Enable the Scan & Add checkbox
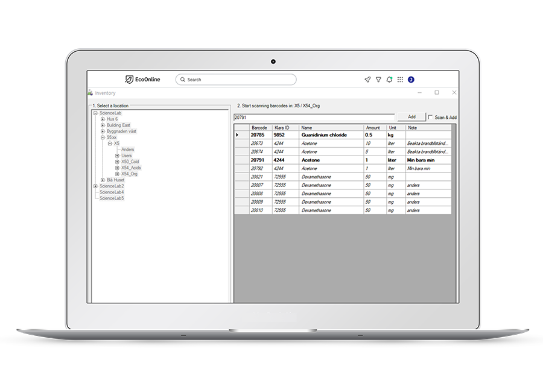Viewport: 543px width, 392px height. pyautogui.click(x=430, y=118)
